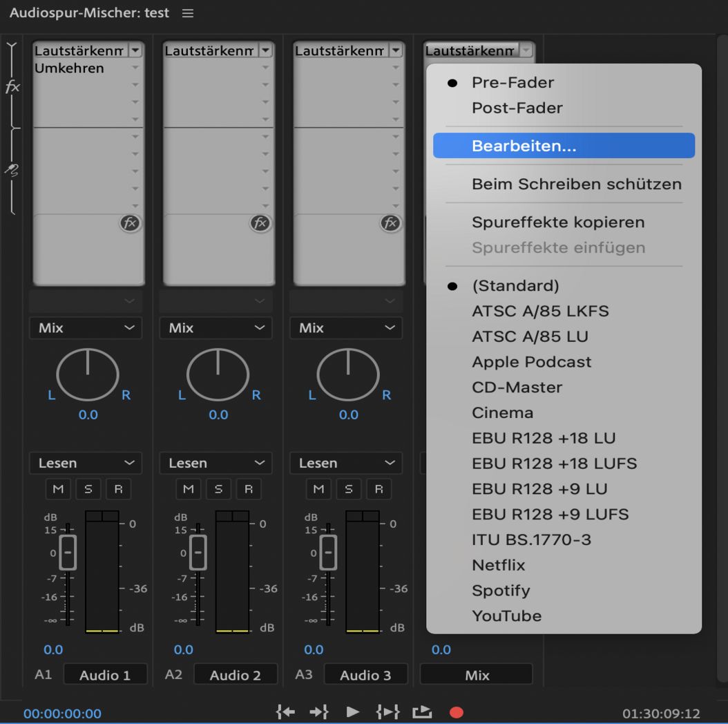
Task: Open Mix output assignment dropdown for Audio 2
Action: pos(216,328)
